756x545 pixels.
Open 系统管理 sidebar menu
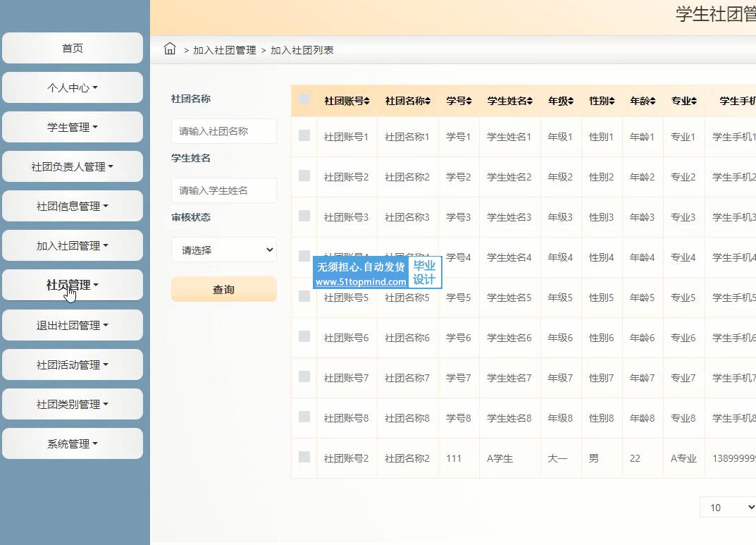pyautogui.click(x=73, y=444)
